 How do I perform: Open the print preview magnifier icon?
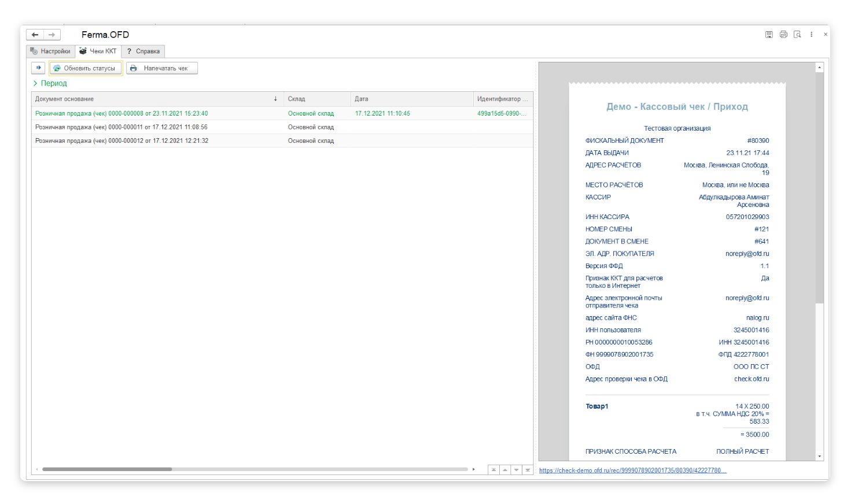(797, 35)
